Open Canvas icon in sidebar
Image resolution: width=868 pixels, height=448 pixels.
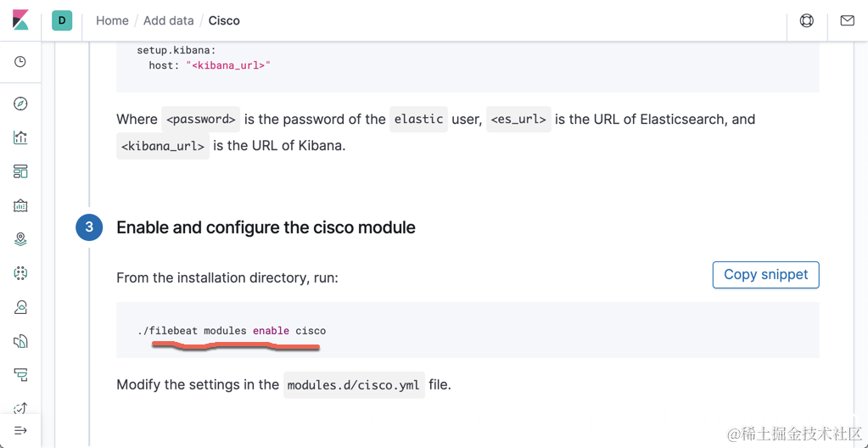20,205
